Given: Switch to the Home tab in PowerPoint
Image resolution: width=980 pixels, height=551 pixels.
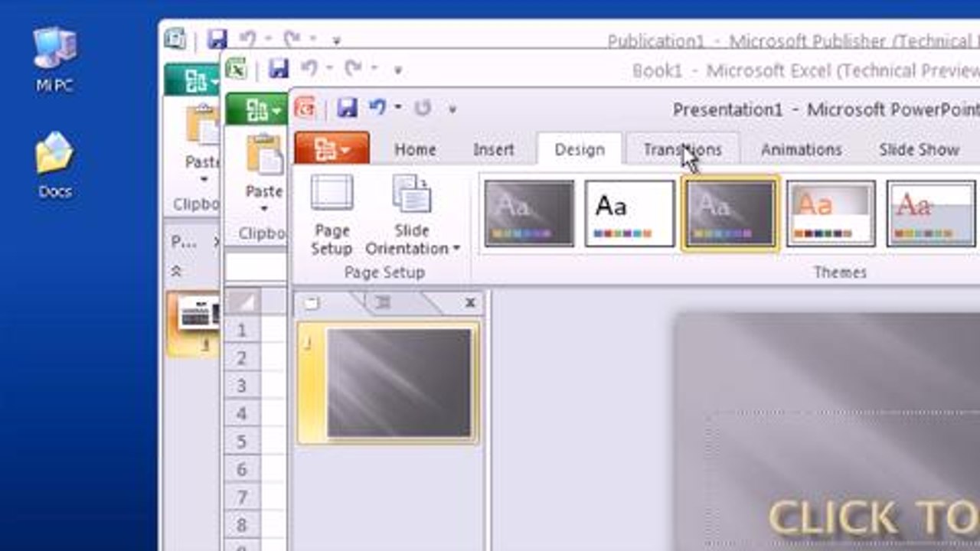Looking at the screenshot, I should (415, 149).
